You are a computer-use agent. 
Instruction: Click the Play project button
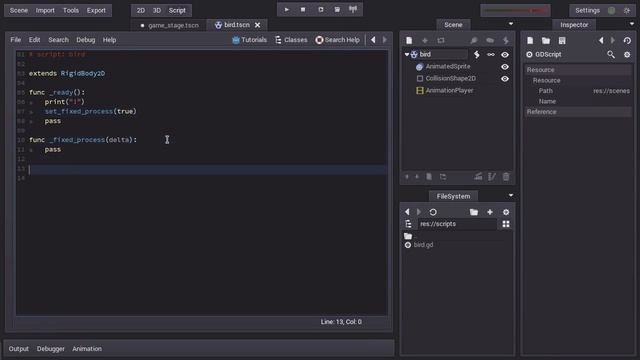click(x=287, y=9)
